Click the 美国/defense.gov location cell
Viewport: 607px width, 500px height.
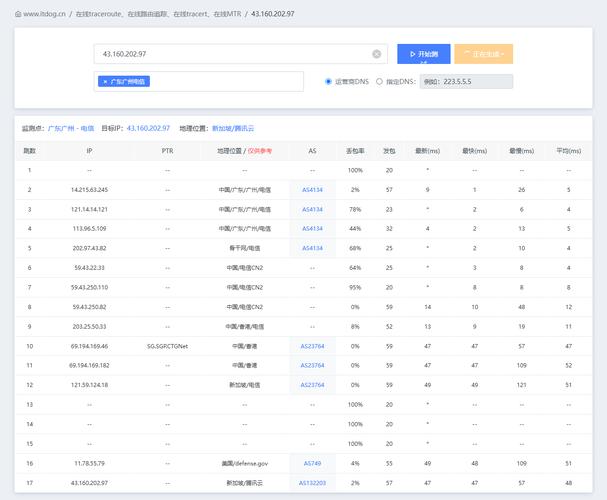245,463
